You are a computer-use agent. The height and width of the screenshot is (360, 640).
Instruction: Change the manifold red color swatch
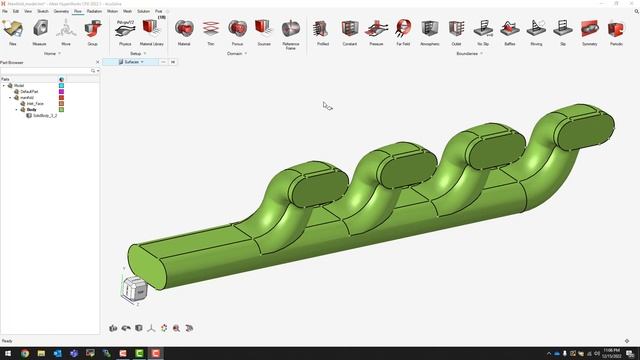61,98
